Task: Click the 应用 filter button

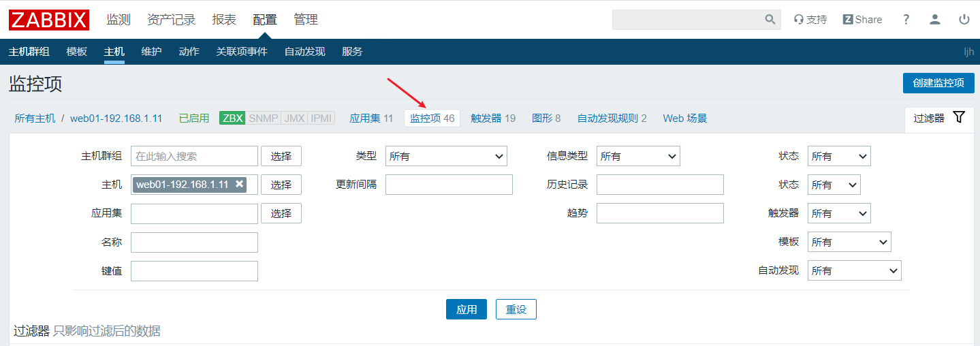Action: [x=467, y=309]
